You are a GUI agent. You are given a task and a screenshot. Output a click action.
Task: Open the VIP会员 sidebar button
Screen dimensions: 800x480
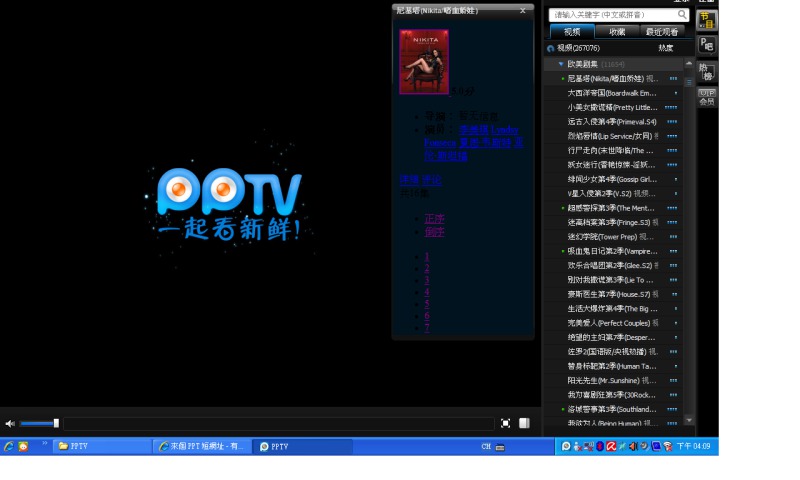707,97
